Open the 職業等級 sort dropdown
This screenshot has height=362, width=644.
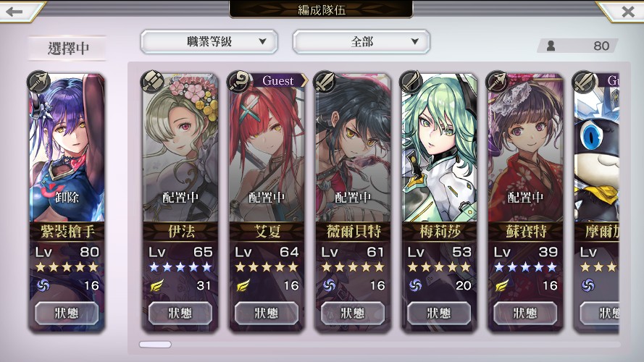209,41
